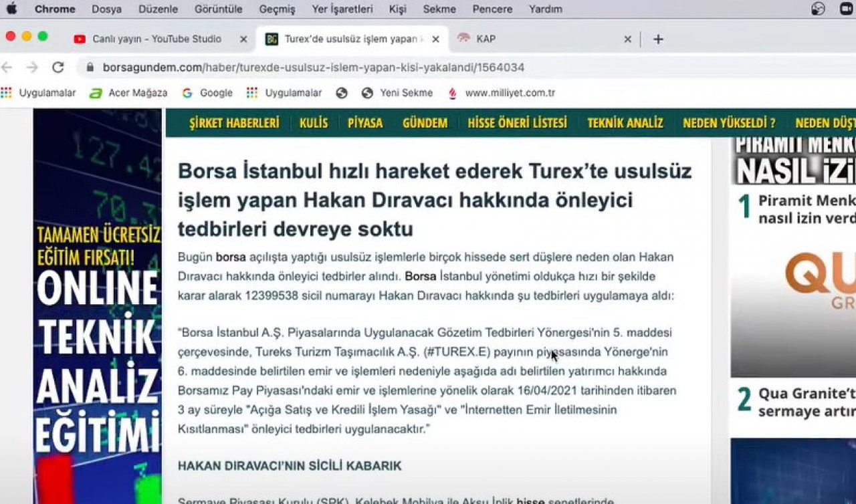Open the NEDEN YÜKSELDİ ? navigation item
Image resolution: width=856 pixels, height=504 pixels.
729,123
